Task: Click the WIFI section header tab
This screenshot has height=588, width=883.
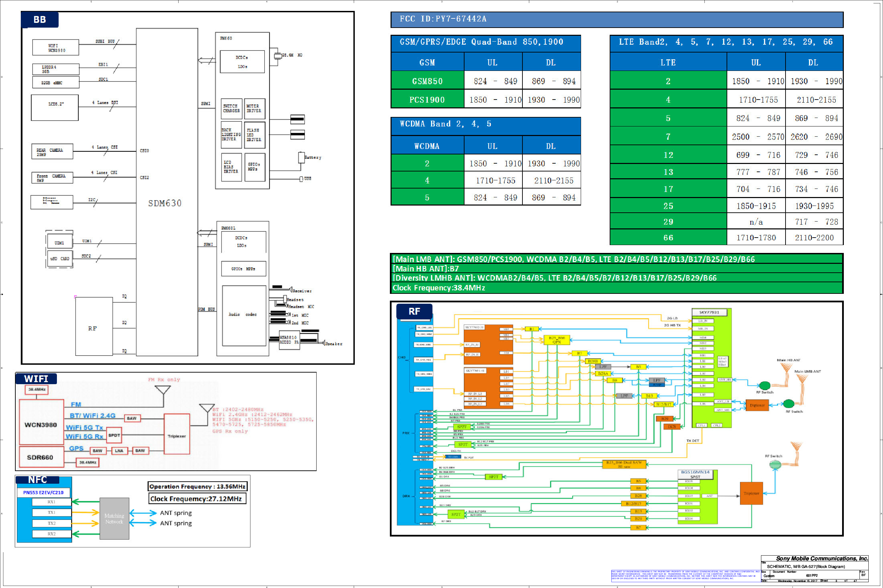Action: (36, 379)
